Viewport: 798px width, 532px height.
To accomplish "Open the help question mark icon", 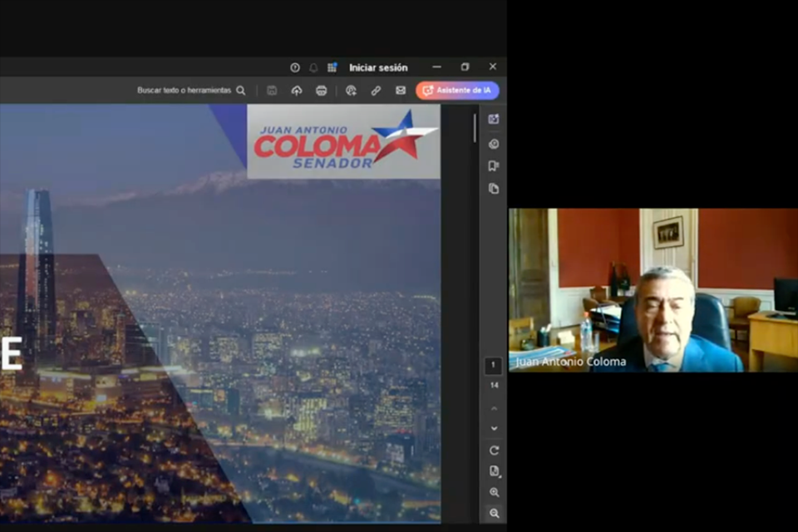I will coord(295,67).
